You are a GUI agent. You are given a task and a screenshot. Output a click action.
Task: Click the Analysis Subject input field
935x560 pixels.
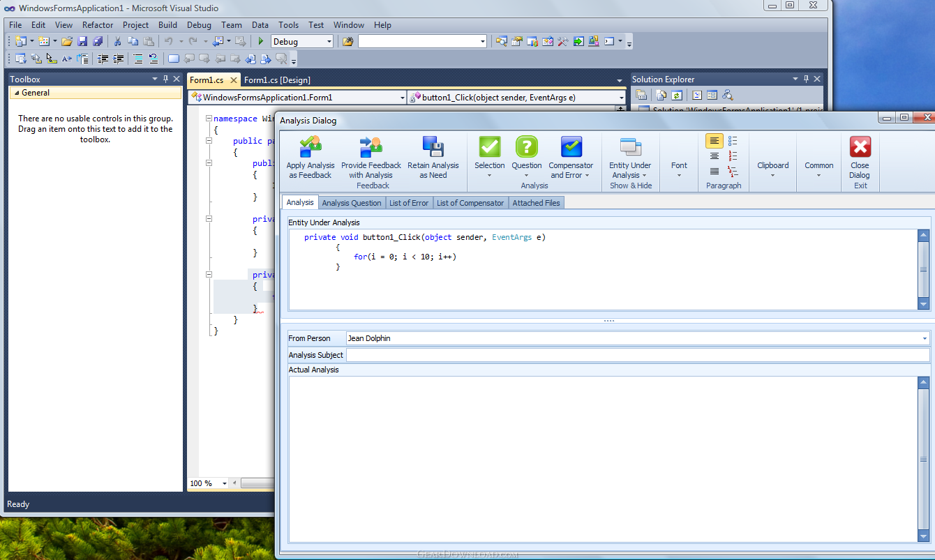[638, 355]
